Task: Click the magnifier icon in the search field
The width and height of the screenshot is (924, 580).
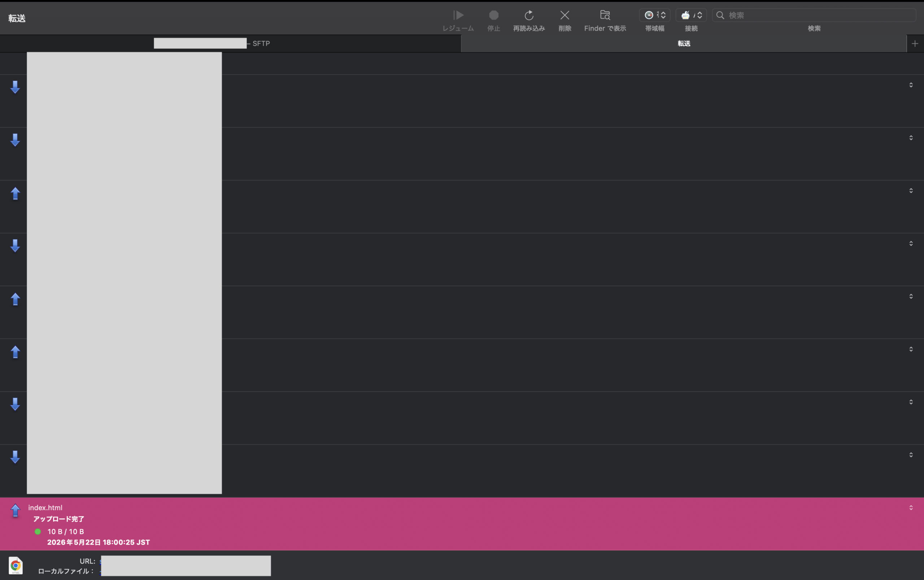Action: pyautogui.click(x=720, y=15)
